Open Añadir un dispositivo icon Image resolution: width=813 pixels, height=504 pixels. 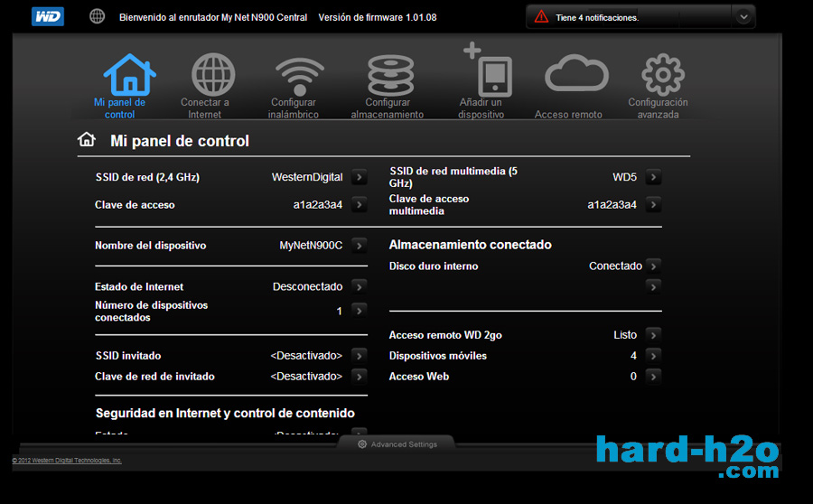(x=488, y=70)
